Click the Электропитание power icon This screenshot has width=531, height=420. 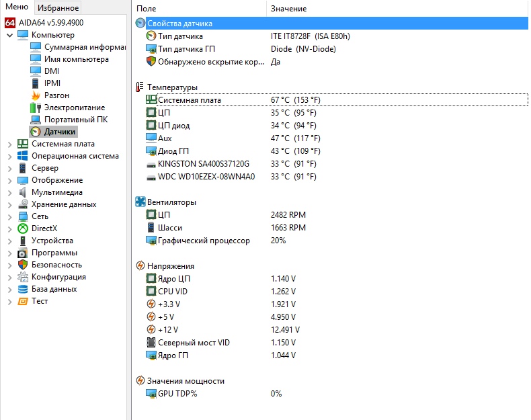click(x=36, y=108)
